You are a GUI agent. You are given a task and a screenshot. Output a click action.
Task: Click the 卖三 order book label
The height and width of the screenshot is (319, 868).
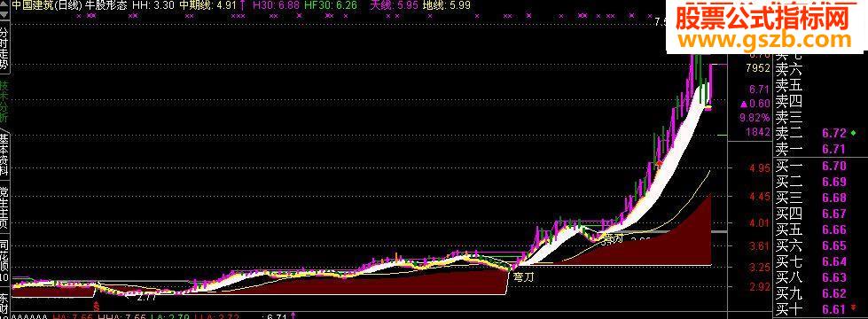[x=789, y=117]
